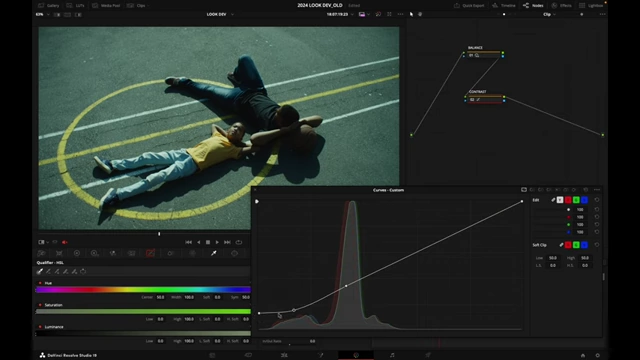
Task: Toggle loop playback
Action: click(239, 242)
